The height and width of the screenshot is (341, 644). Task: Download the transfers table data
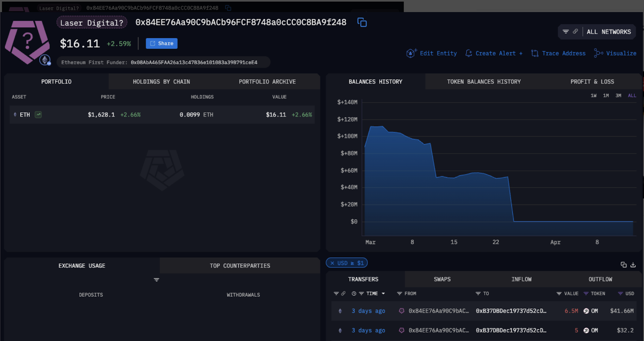click(633, 265)
